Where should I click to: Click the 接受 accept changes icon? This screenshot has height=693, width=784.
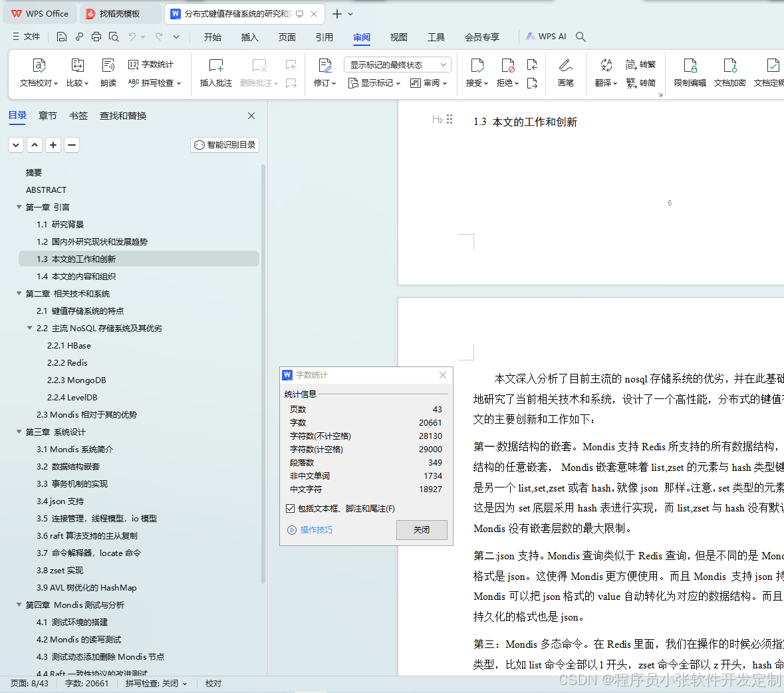click(477, 65)
